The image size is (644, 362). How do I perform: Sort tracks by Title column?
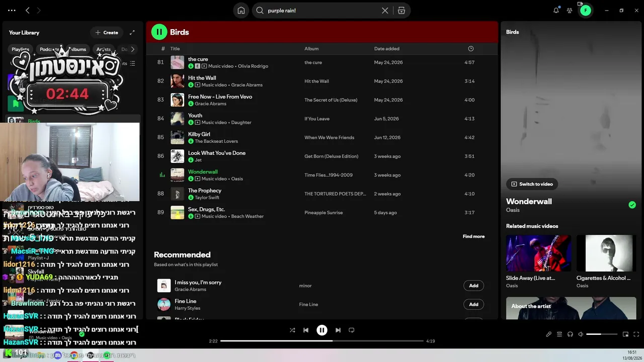[x=175, y=49]
